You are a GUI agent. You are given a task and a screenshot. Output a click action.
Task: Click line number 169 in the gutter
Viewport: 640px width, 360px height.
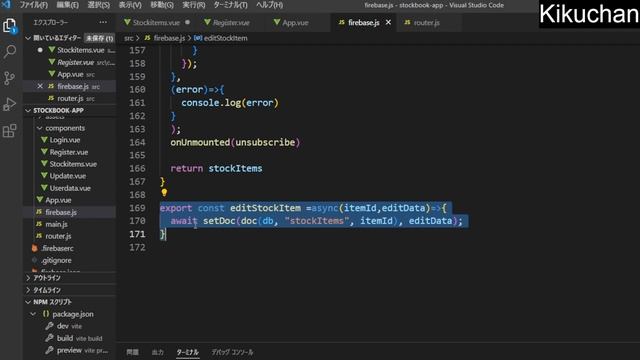137,208
